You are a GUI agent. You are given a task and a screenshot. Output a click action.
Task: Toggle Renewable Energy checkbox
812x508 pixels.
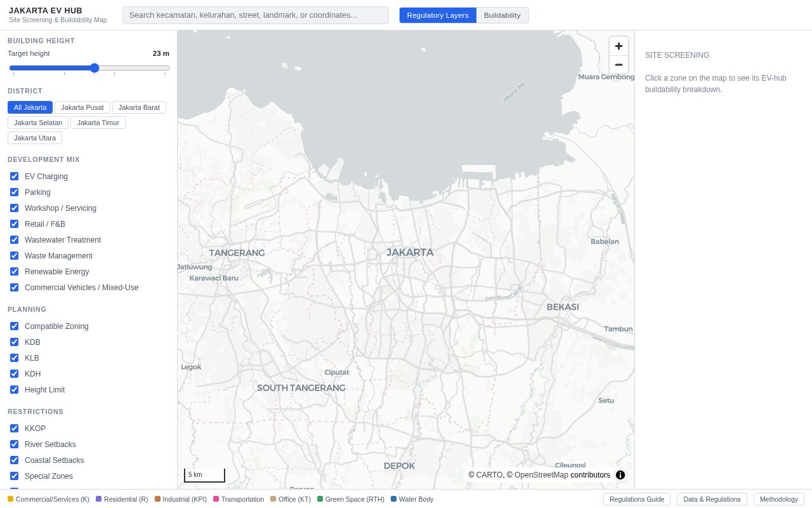coord(14,272)
